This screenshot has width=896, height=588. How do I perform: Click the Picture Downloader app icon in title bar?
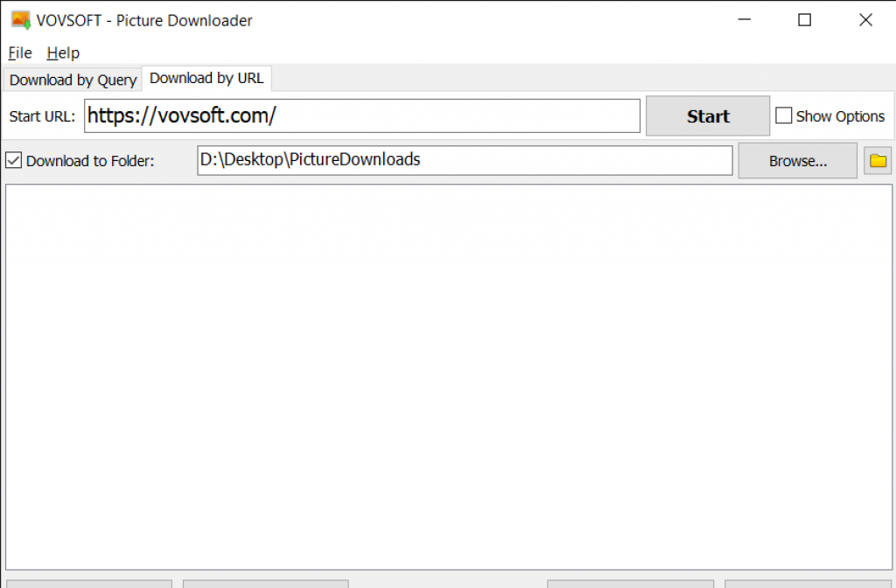tap(21, 20)
